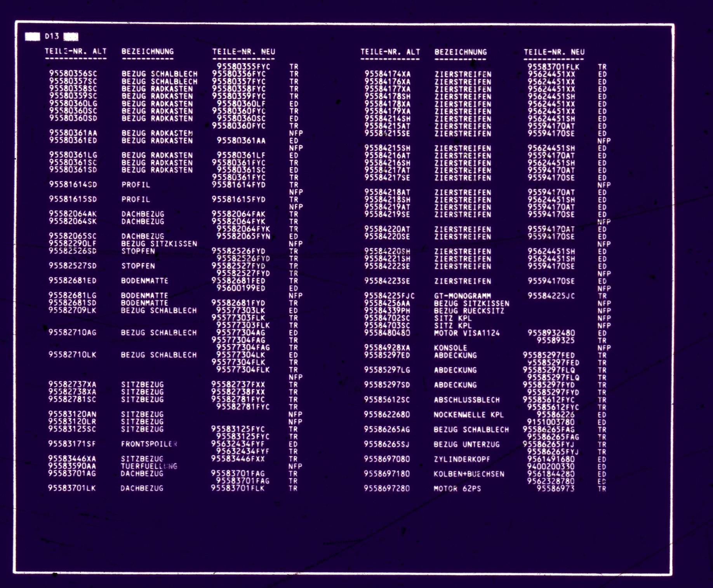Click old part number 95582290LF

point(73,244)
